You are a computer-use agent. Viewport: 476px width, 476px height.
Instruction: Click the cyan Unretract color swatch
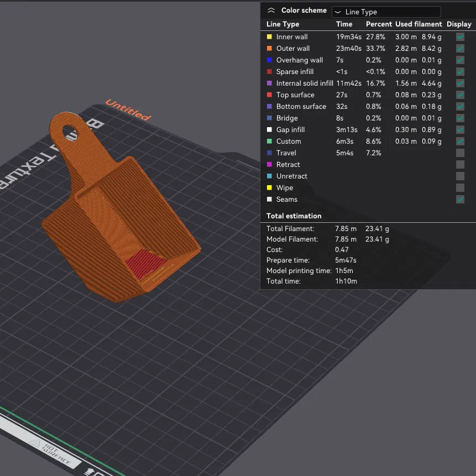[x=269, y=176]
